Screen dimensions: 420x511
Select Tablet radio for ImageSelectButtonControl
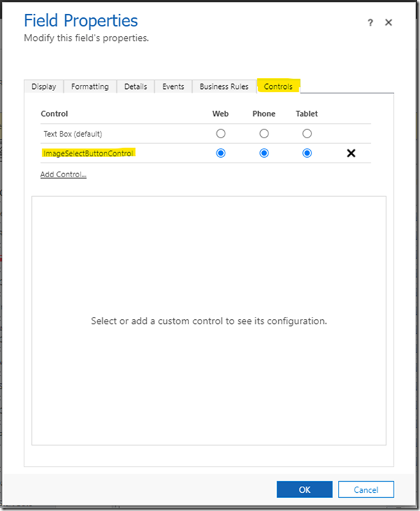[307, 153]
